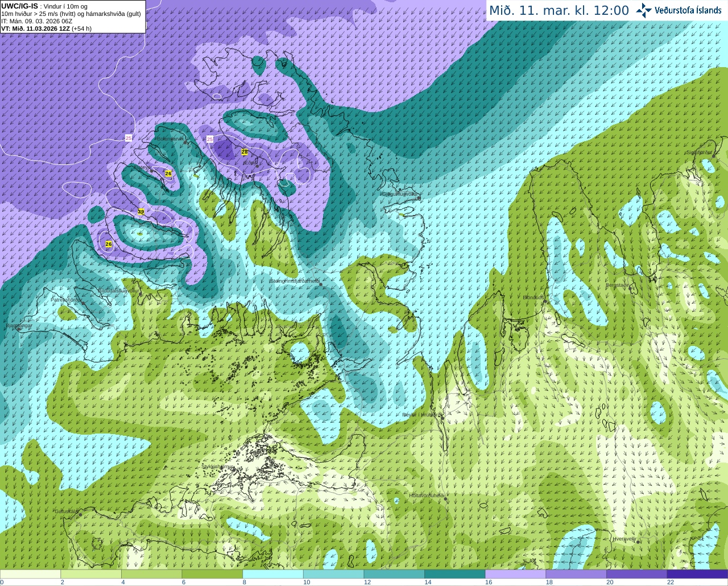Click the legend tick number 8

click(244, 582)
